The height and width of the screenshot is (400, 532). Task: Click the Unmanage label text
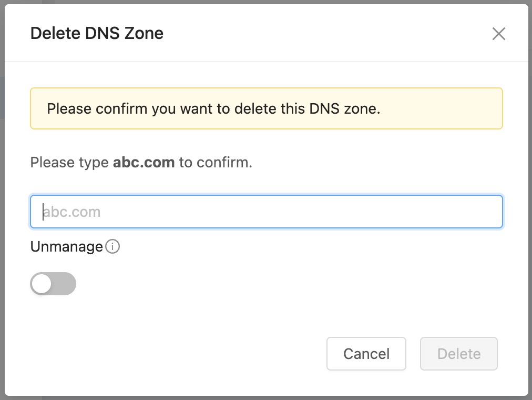pos(66,246)
